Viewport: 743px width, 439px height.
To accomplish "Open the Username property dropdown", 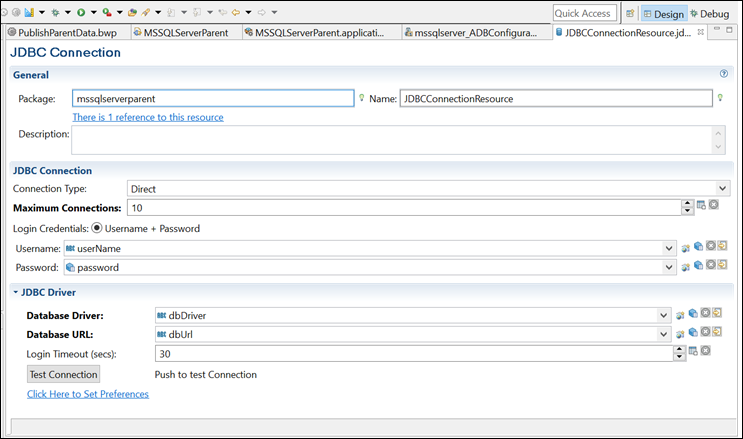I will tap(668, 247).
